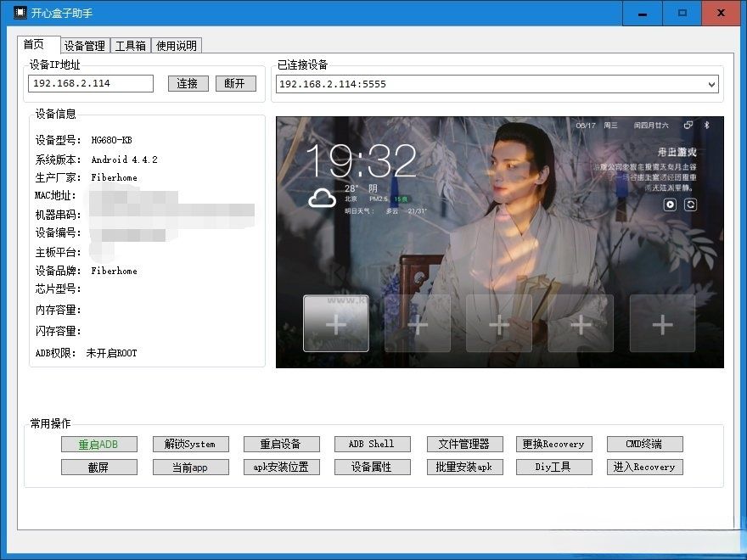Click the 断开 button to disconnect

pos(235,83)
